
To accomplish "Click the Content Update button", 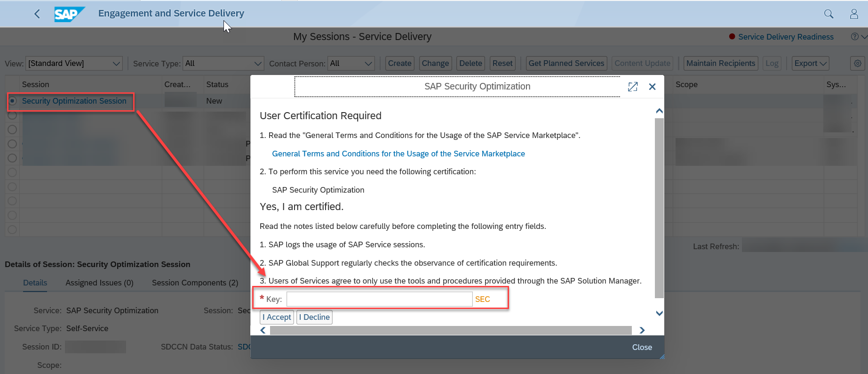I will click(642, 63).
